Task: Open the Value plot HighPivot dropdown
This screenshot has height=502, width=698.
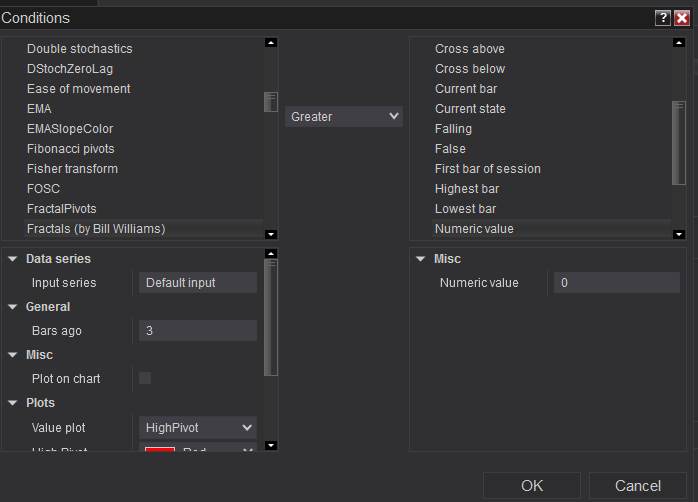Action: (x=198, y=427)
